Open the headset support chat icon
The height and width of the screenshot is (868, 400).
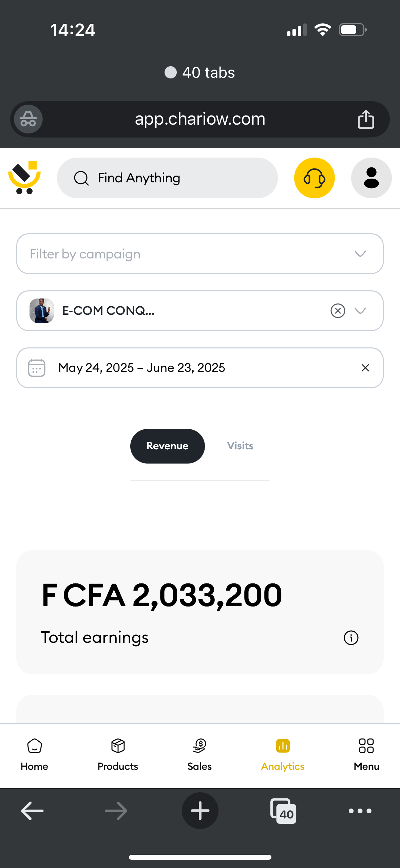point(314,178)
